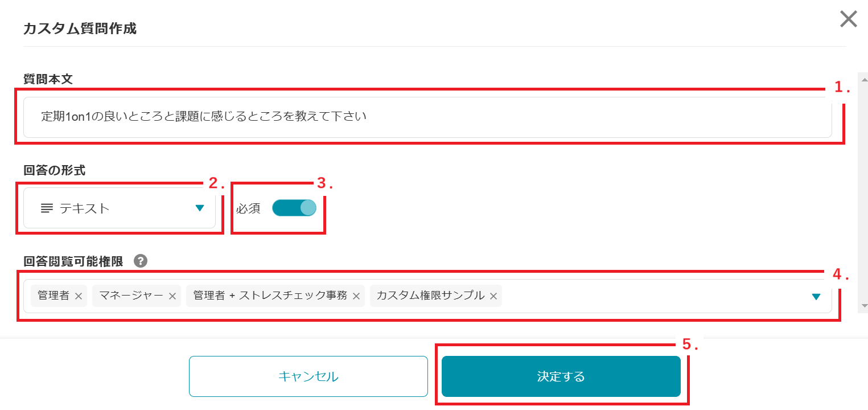Screen dimensions: 868x410
Task: Click the text lines icon in 回答の形式
Action: [x=47, y=208]
